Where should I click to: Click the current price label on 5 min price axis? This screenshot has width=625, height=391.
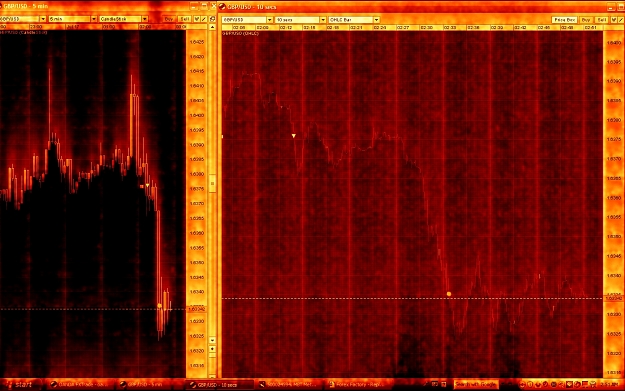pyautogui.click(x=197, y=309)
